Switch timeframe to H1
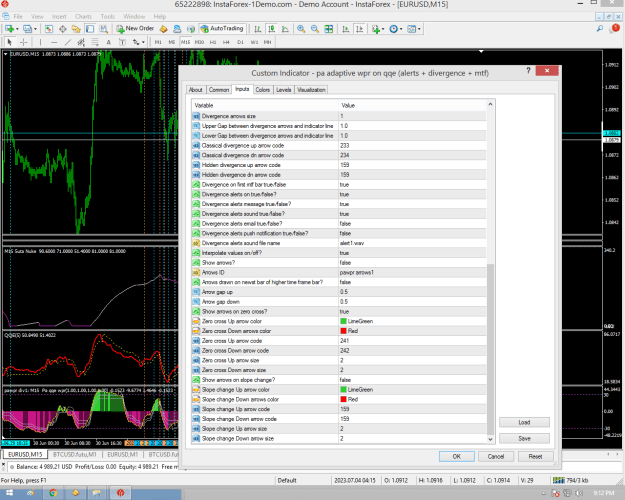The image size is (625, 500). pos(213,42)
